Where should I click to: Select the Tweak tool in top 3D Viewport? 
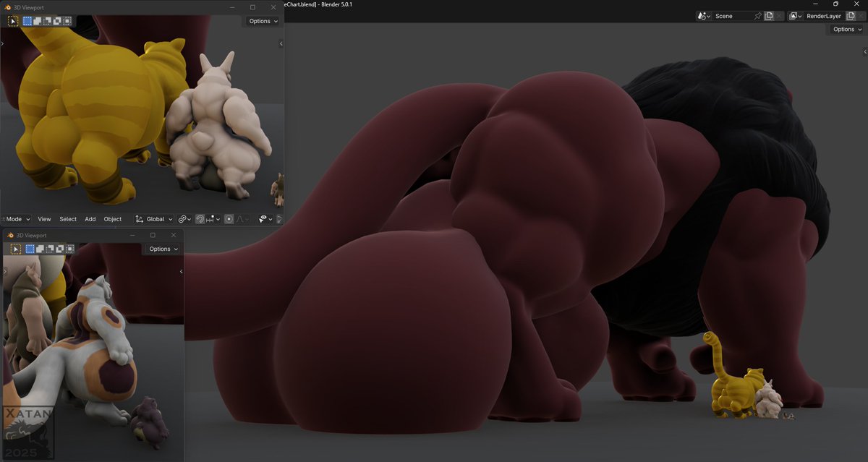coord(13,21)
